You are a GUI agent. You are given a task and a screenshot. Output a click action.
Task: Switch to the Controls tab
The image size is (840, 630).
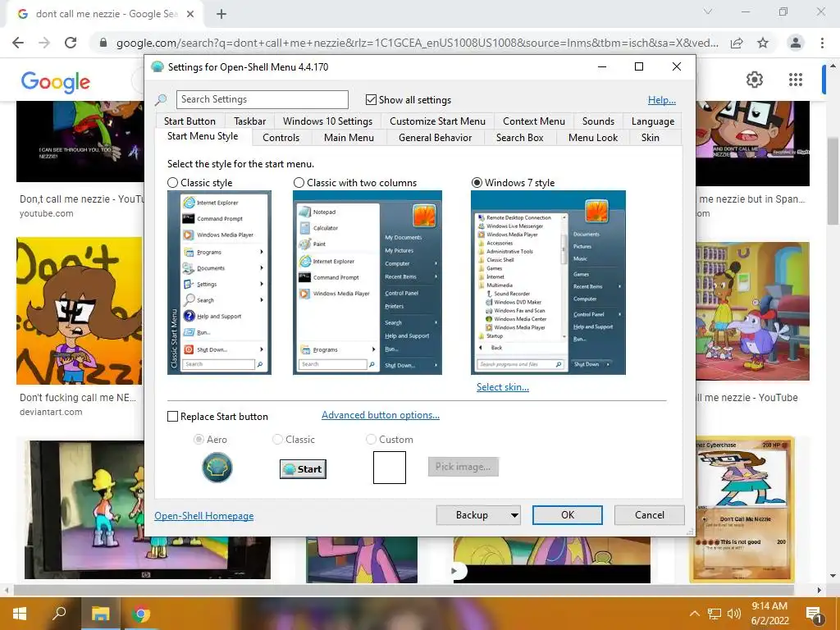click(x=281, y=138)
